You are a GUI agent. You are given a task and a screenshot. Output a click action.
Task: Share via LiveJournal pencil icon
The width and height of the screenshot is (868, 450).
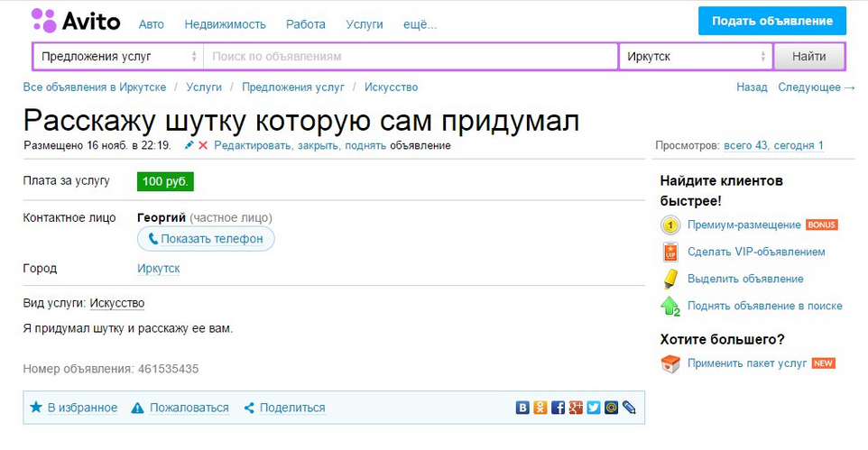(629, 408)
